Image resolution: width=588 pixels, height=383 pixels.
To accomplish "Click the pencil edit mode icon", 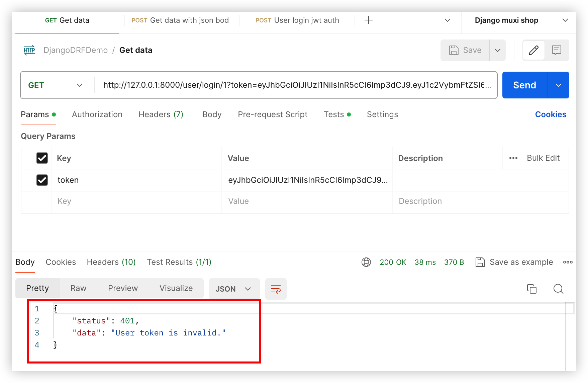I will [x=534, y=50].
